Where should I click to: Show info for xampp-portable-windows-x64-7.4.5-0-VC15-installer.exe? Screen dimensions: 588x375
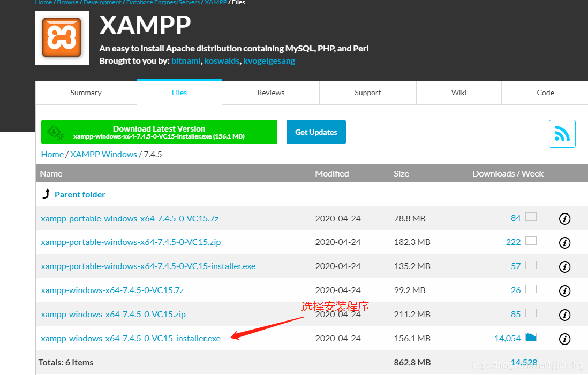point(564,267)
